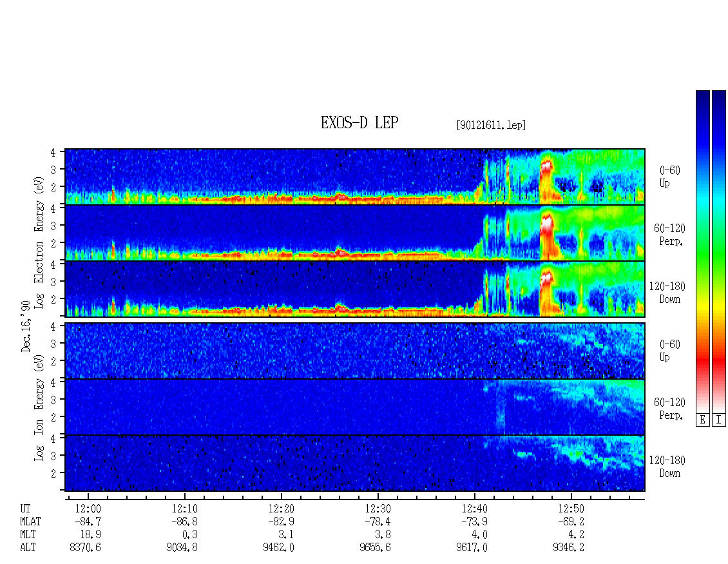Click the ion panel's 120-180 Down label
The image size is (728, 564).
[x=667, y=467]
